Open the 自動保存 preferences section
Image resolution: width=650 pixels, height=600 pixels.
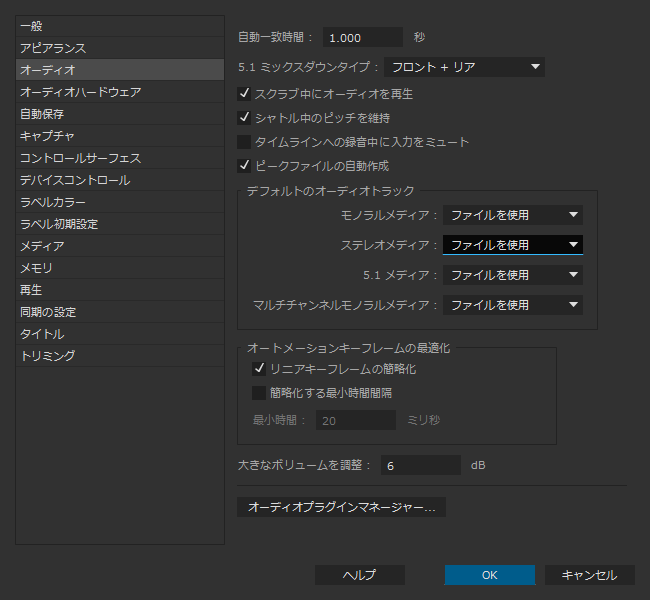pyautogui.click(x=119, y=114)
